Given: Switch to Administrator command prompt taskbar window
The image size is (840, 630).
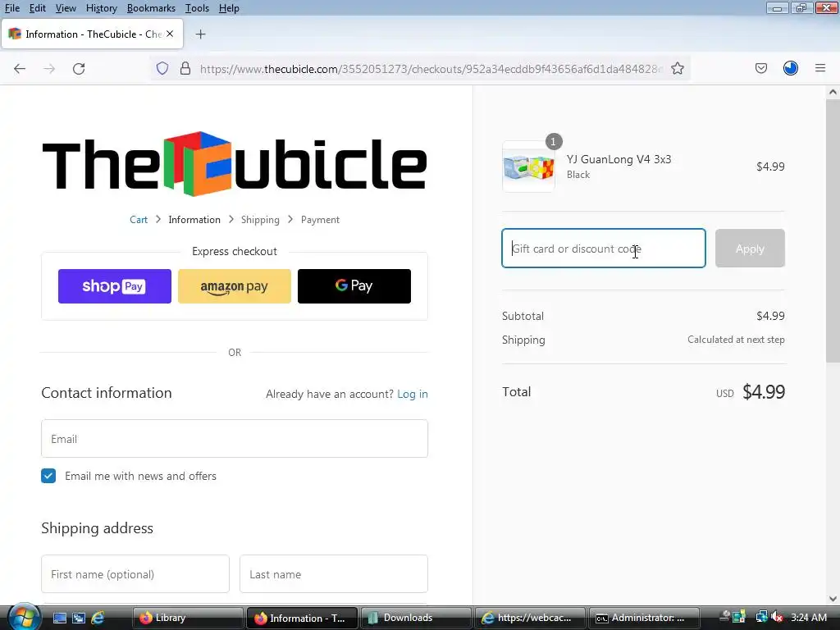Looking at the screenshot, I should [x=644, y=618].
